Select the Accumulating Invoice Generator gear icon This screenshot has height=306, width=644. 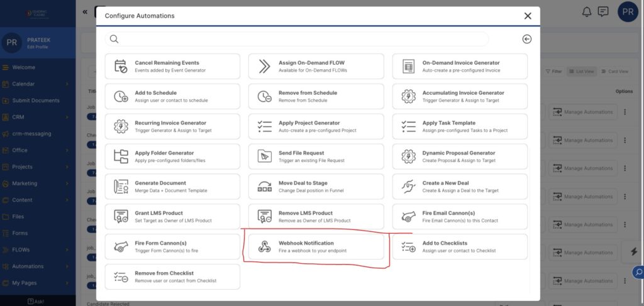[x=408, y=96]
